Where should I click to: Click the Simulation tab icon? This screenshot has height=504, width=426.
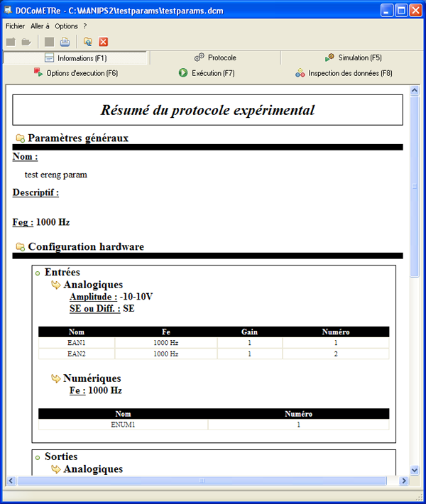coord(329,57)
